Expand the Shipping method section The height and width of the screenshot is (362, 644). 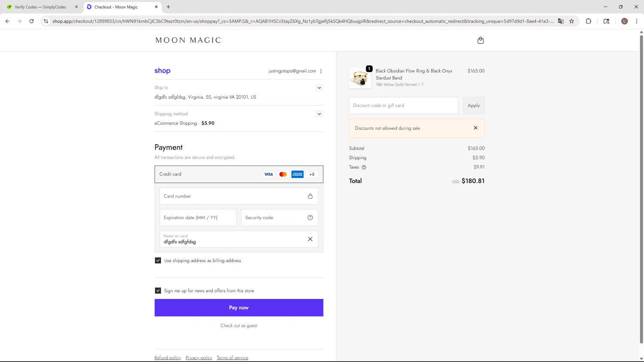319,114
